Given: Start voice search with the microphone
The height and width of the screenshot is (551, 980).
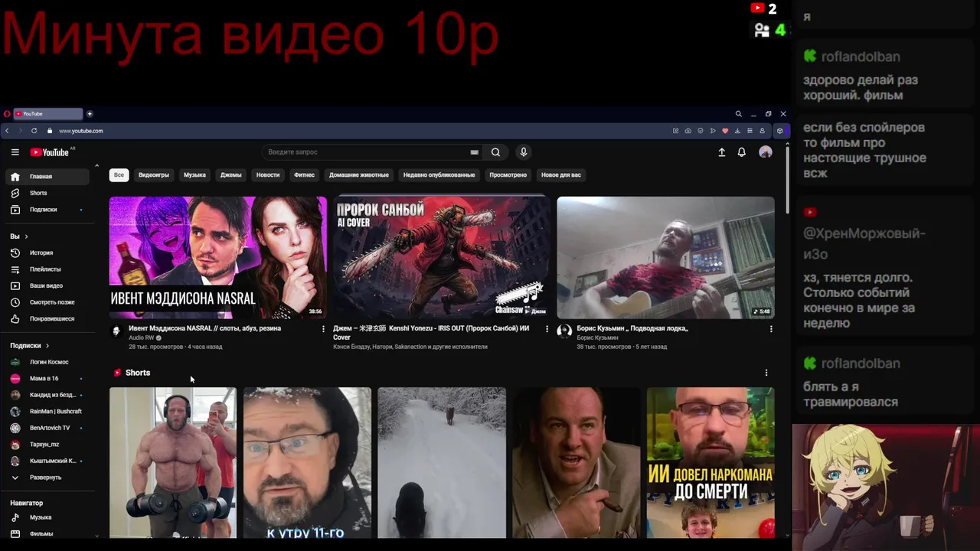Looking at the screenshot, I should click(524, 152).
